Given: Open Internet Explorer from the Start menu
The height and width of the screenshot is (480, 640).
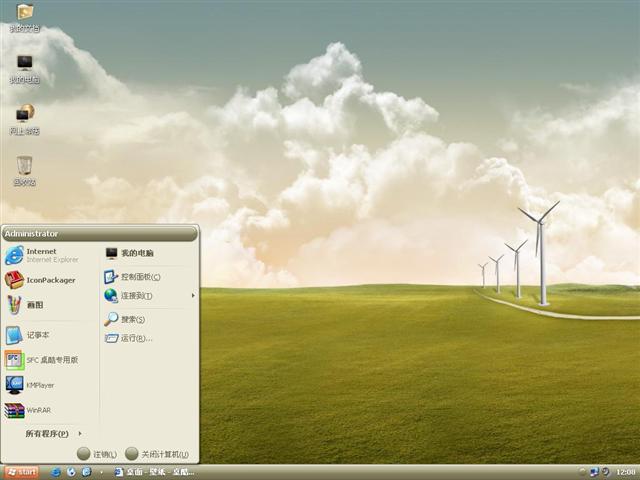Looking at the screenshot, I should pyautogui.click(x=40, y=255).
